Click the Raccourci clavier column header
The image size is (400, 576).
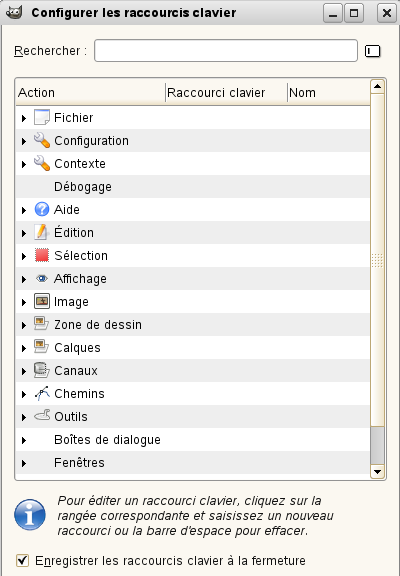[226, 92]
